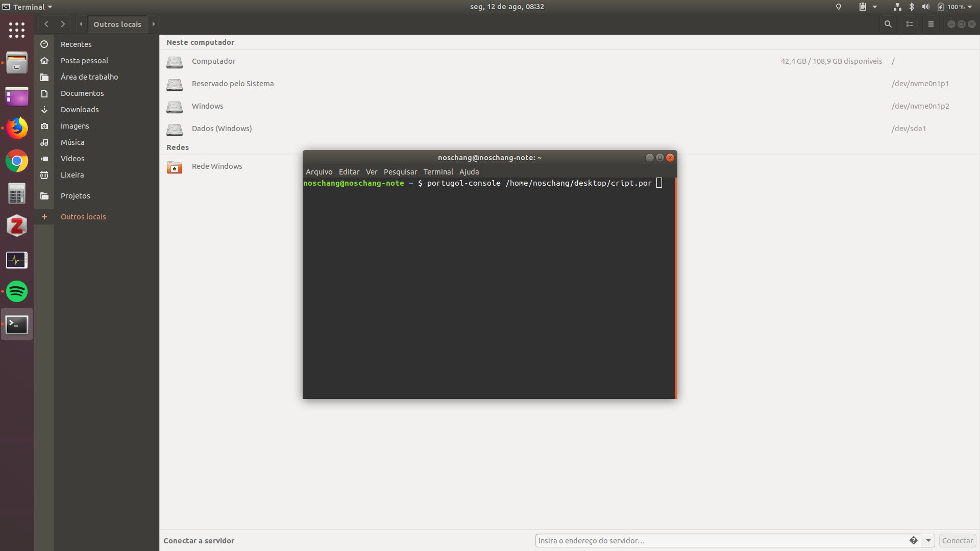Open Spotify from the dock
980x551 pixels.
coord(17,292)
